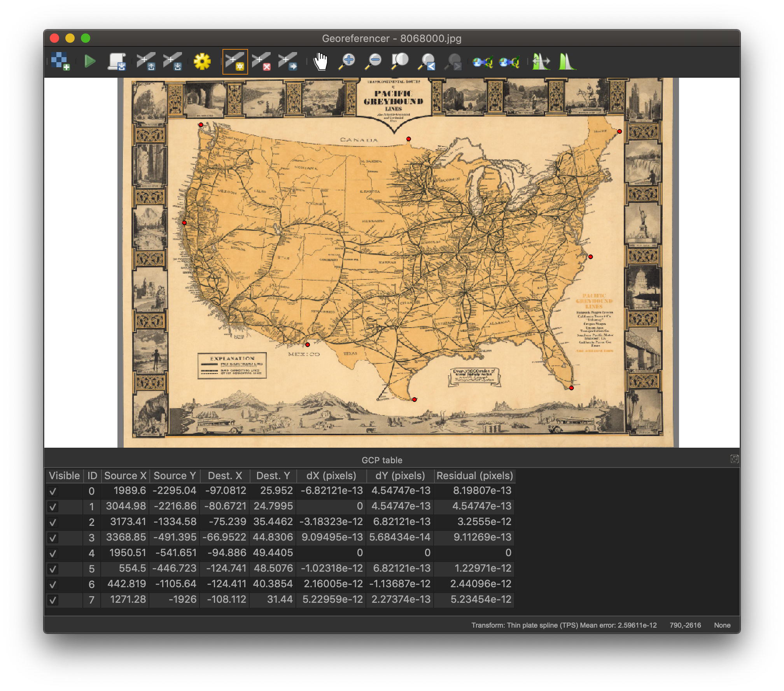Viewport: 784px width, 691px height.
Task: Minimize with the yellow window button
Action: [x=70, y=38]
